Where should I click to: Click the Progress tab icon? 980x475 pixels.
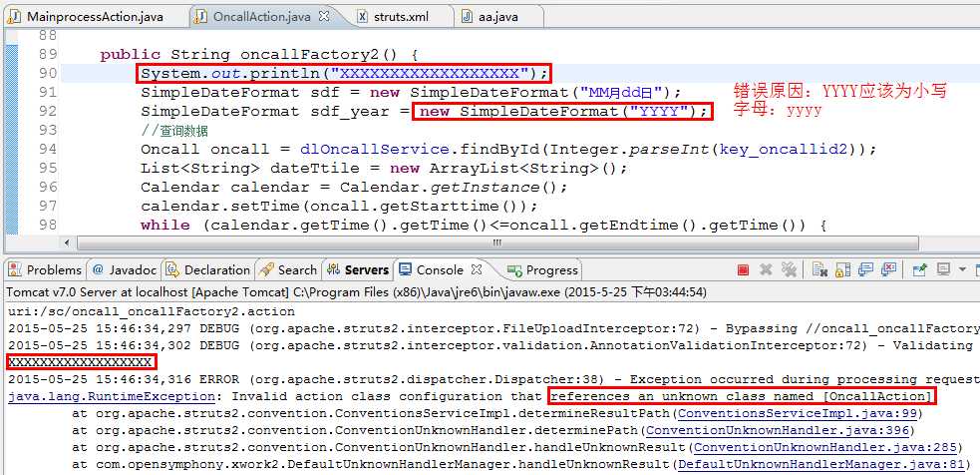(514, 270)
